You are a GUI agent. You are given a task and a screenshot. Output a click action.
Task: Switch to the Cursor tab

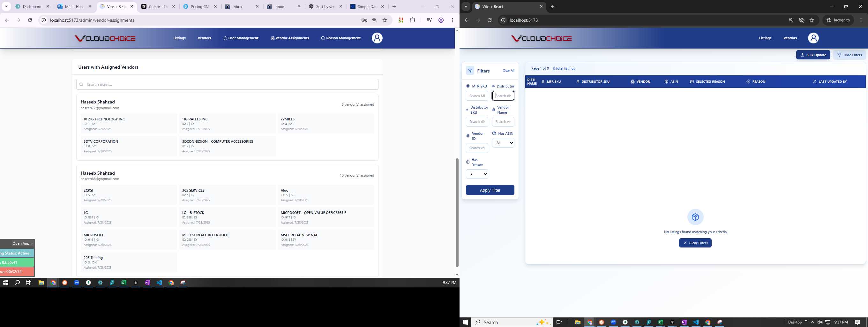[x=158, y=6]
